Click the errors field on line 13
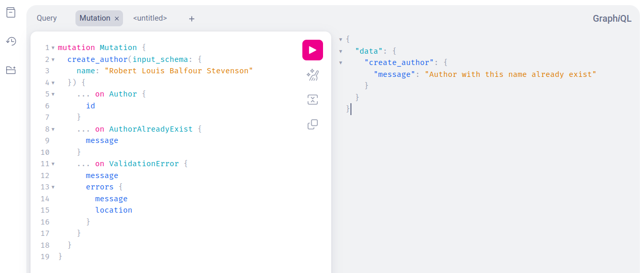 point(100,187)
